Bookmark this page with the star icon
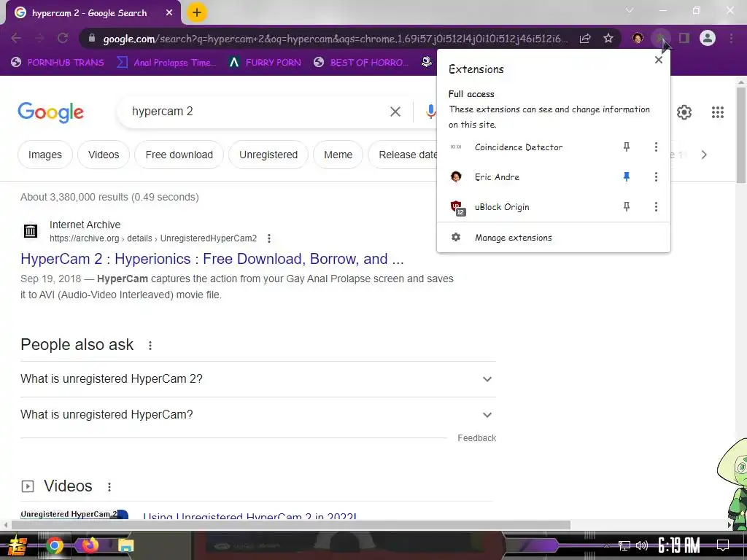Viewport: 747px width, 560px height. [608, 38]
